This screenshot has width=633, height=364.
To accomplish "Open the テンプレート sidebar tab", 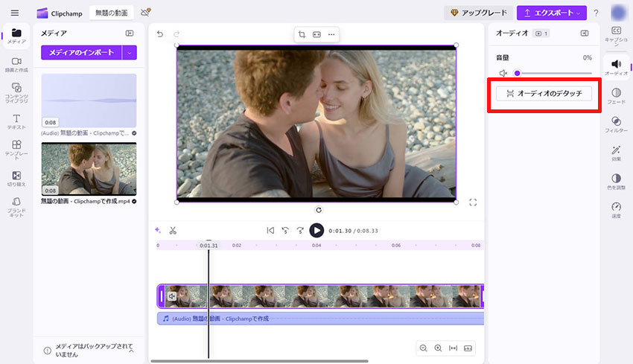I will (16, 150).
